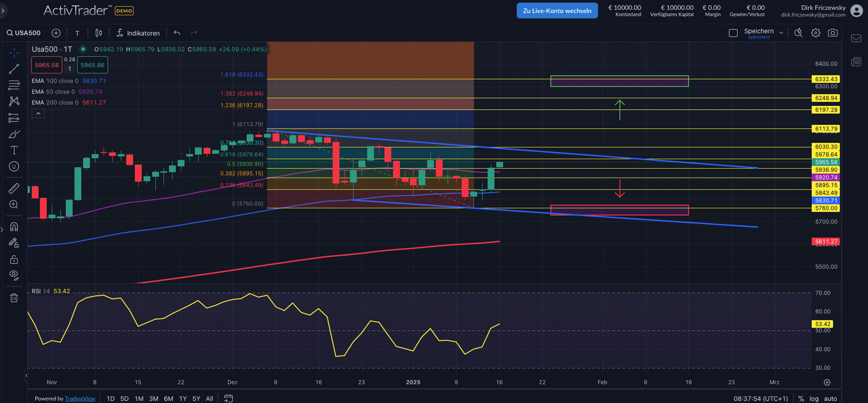Open the emoji icons tool
The image size is (868, 403).
point(14,167)
